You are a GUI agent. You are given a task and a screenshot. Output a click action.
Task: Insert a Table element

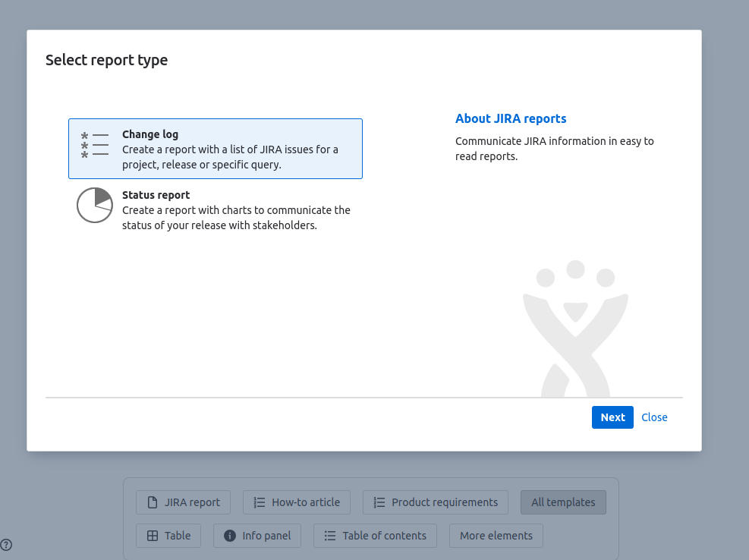click(168, 536)
